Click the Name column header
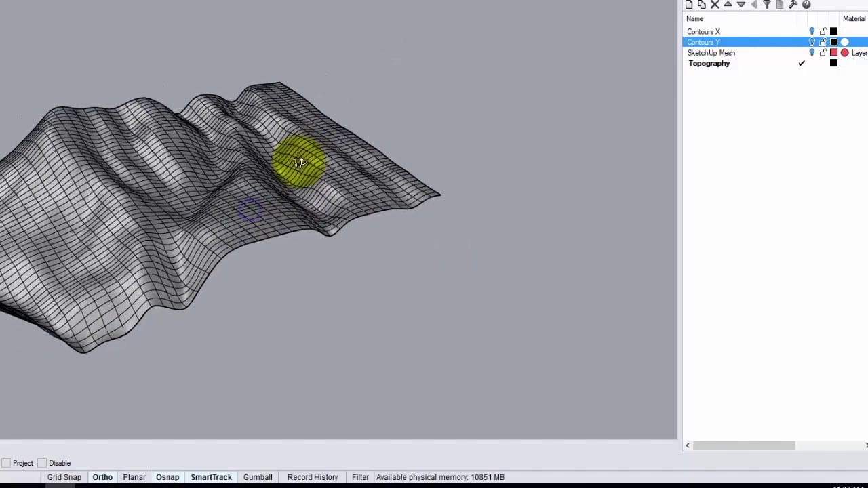868x488 pixels. click(695, 19)
